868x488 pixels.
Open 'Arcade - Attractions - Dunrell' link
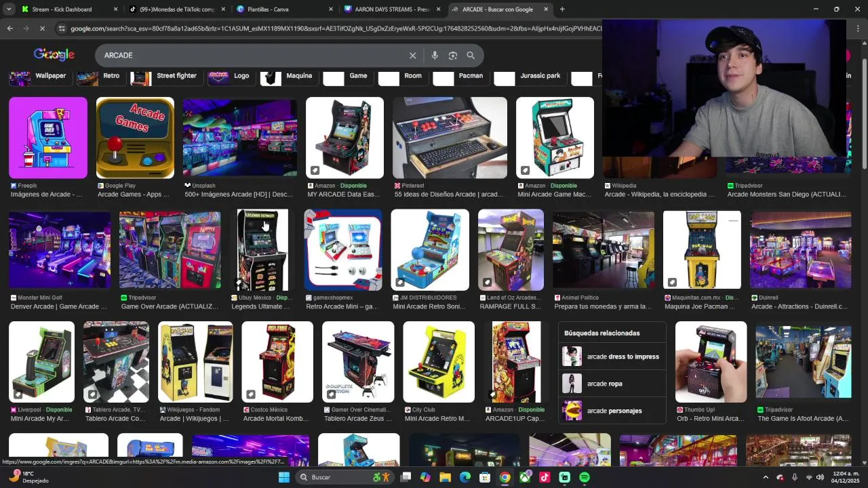click(800, 306)
